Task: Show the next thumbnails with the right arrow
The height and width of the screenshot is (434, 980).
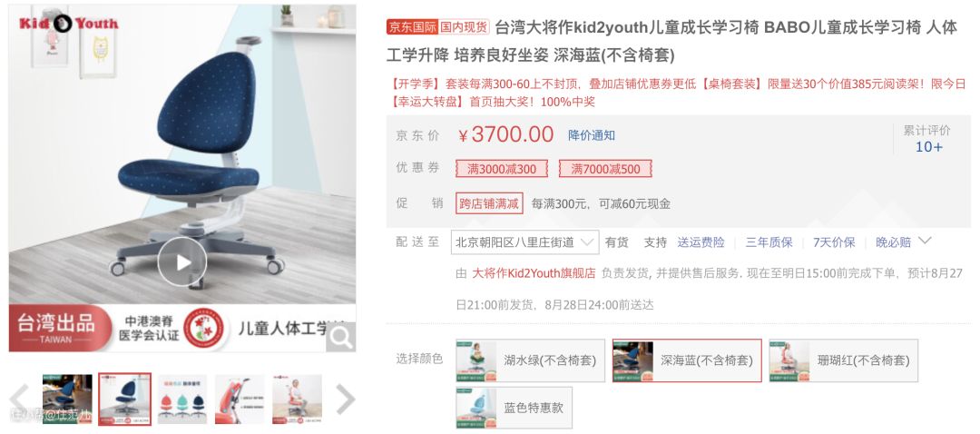Action: (345, 399)
